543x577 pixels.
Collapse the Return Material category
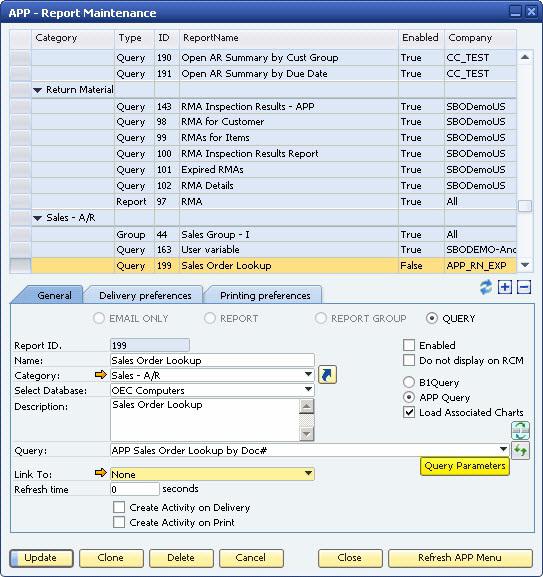(37, 90)
